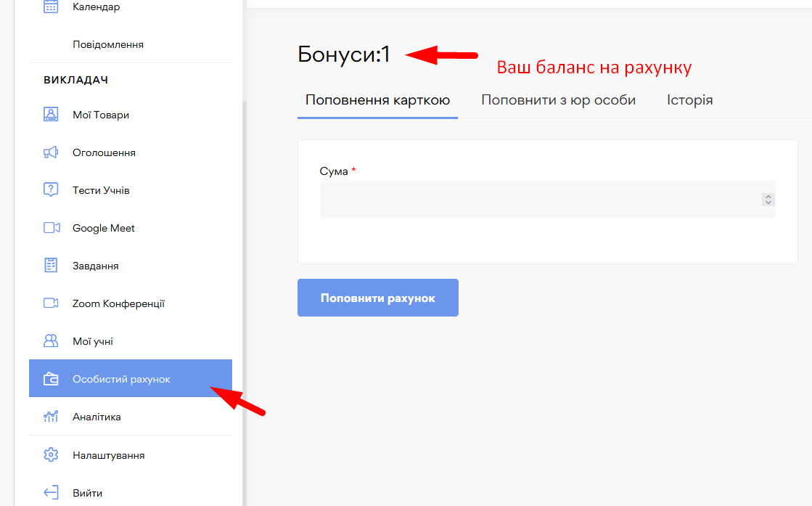This screenshot has width=812, height=506.
Task: Click the Тести Учнів question icon
Action: (x=51, y=190)
